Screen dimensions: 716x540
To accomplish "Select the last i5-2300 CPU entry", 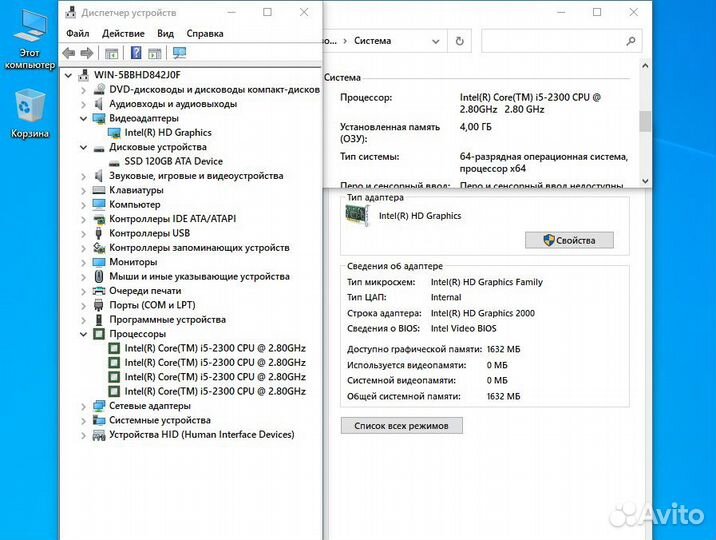I will [215, 391].
